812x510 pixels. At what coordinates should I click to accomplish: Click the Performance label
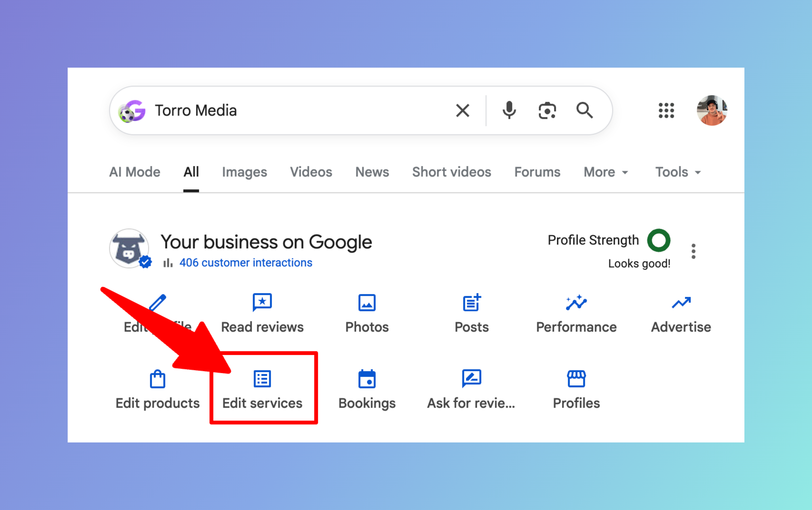coord(576,327)
